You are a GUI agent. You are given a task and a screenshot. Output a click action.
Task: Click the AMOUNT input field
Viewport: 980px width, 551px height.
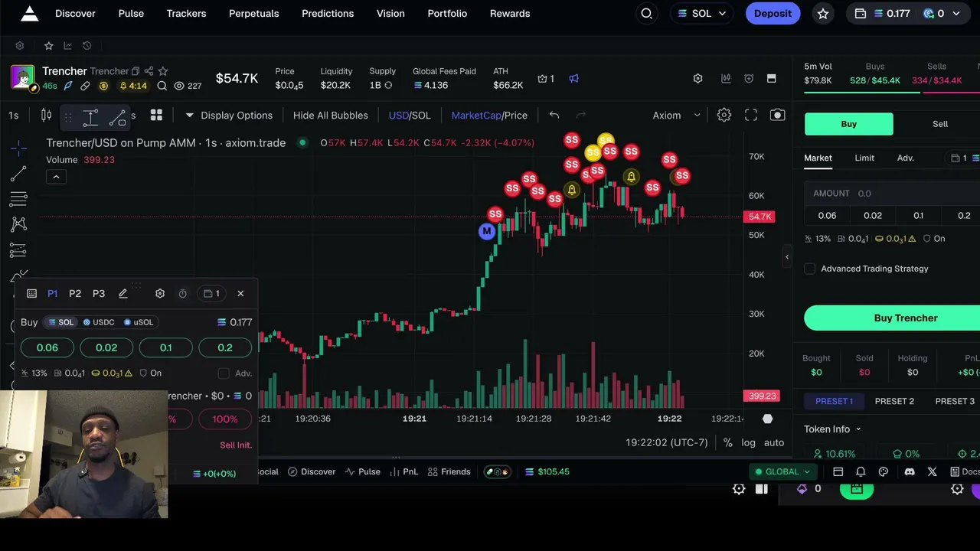(892, 194)
